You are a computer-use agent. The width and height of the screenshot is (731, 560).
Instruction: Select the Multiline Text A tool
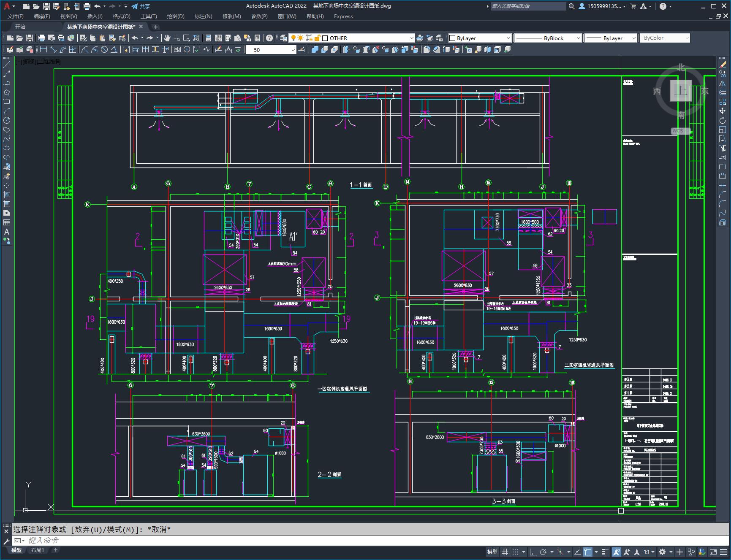(7, 232)
